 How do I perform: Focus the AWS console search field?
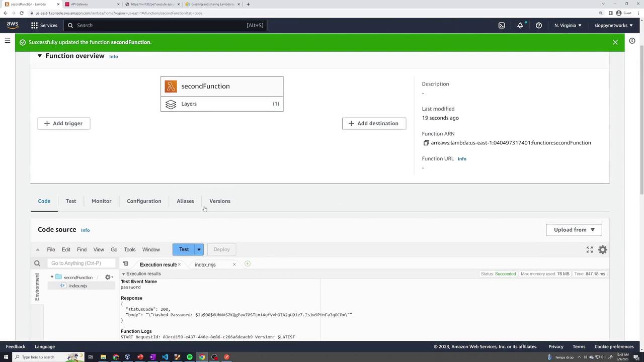tap(166, 25)
